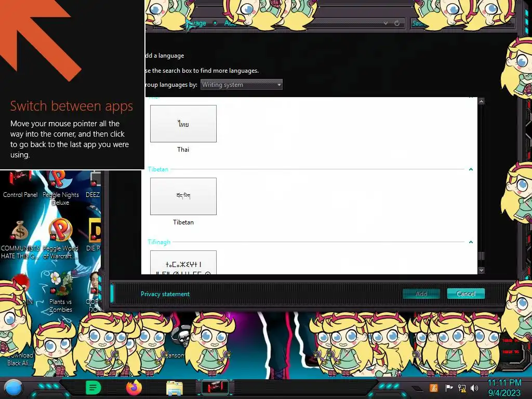
Task: Click the taskbar clock showing 11:11 PM
Action: (504, 388)
